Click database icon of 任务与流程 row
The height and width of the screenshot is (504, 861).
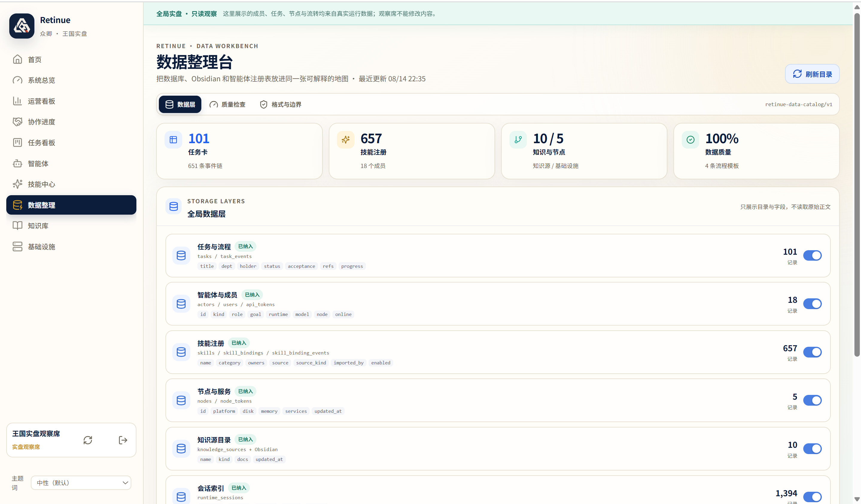pos(181,255)
